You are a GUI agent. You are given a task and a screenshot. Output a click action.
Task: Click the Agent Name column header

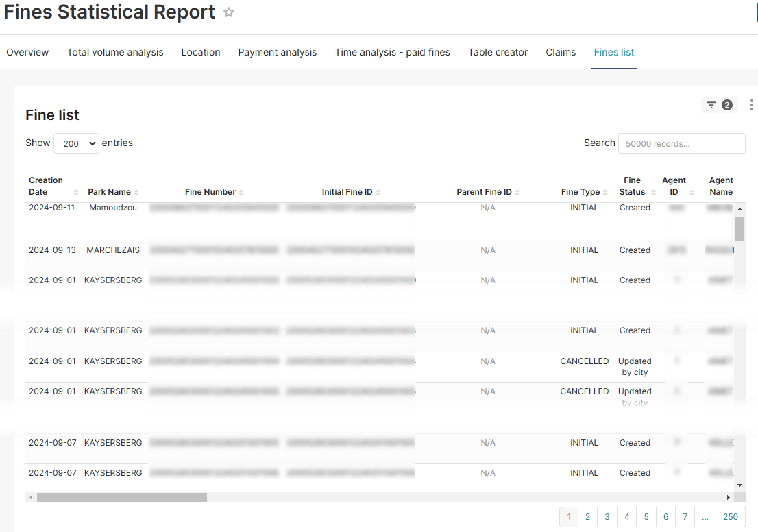coord(721,186)
